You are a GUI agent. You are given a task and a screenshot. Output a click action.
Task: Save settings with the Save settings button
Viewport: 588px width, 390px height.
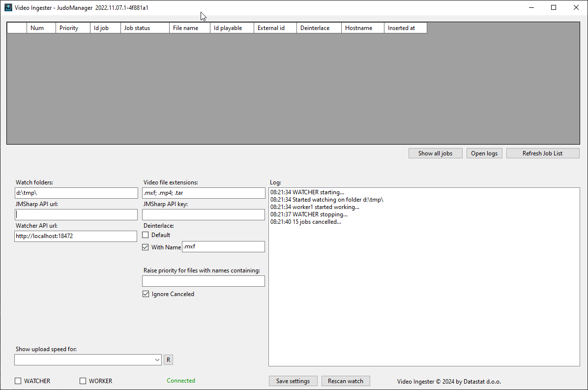(293, 381)
